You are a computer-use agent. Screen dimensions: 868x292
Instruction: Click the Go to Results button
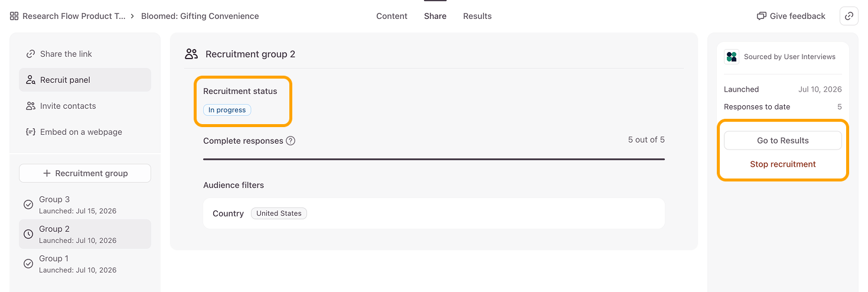(783, 141)
